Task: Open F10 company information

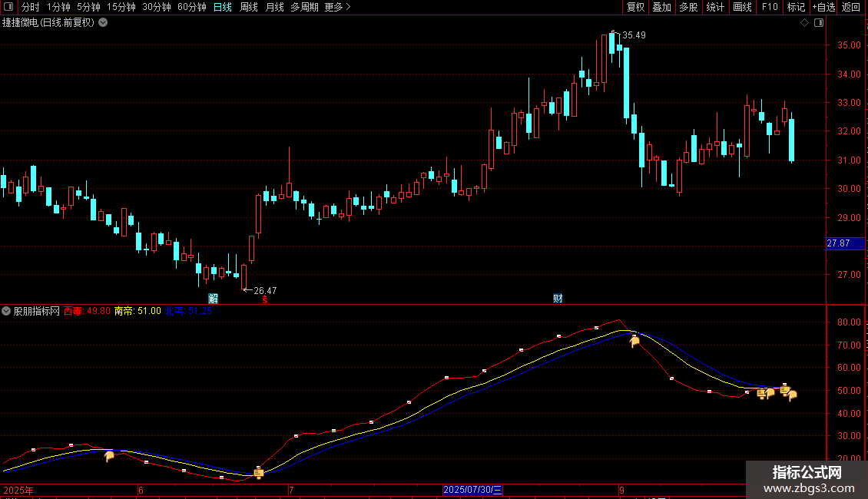Action: click(770, 7)
